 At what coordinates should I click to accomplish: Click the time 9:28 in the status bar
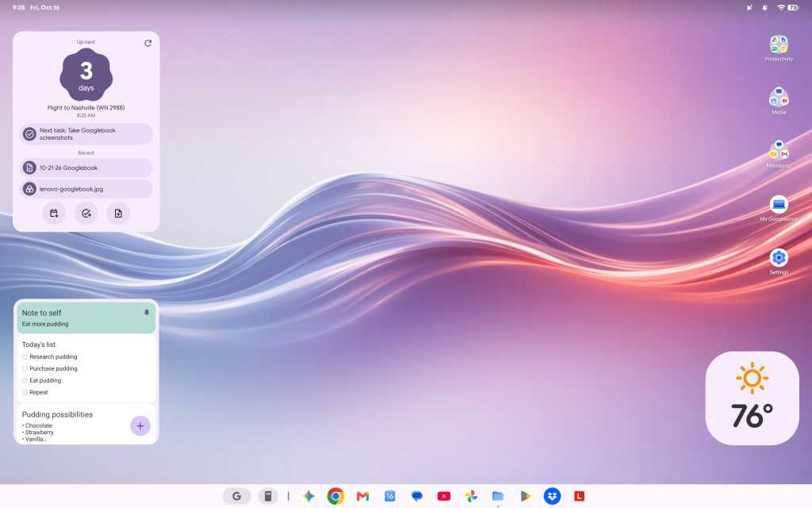click(x=19, y=8)
